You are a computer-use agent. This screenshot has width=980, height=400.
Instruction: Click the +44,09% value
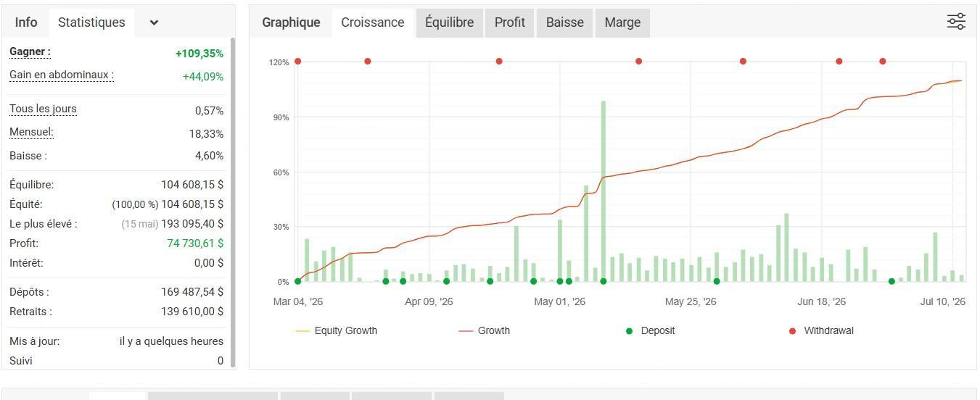pyautogui.click(x=203, y=77)
